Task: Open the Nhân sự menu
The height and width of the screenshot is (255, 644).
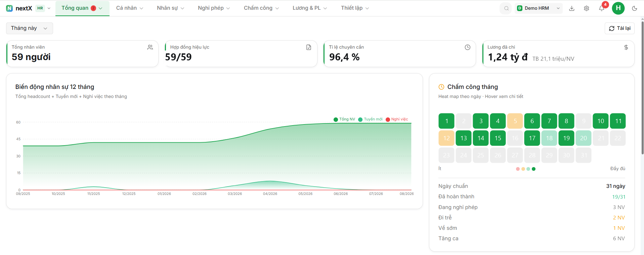Action: click(x=170, y=8)
